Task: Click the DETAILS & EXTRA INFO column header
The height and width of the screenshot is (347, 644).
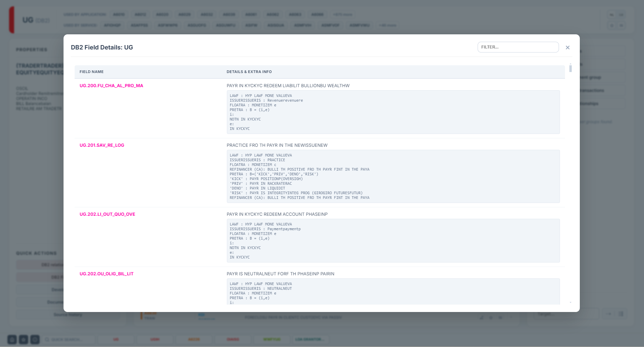Action: (x=249, y=72)
